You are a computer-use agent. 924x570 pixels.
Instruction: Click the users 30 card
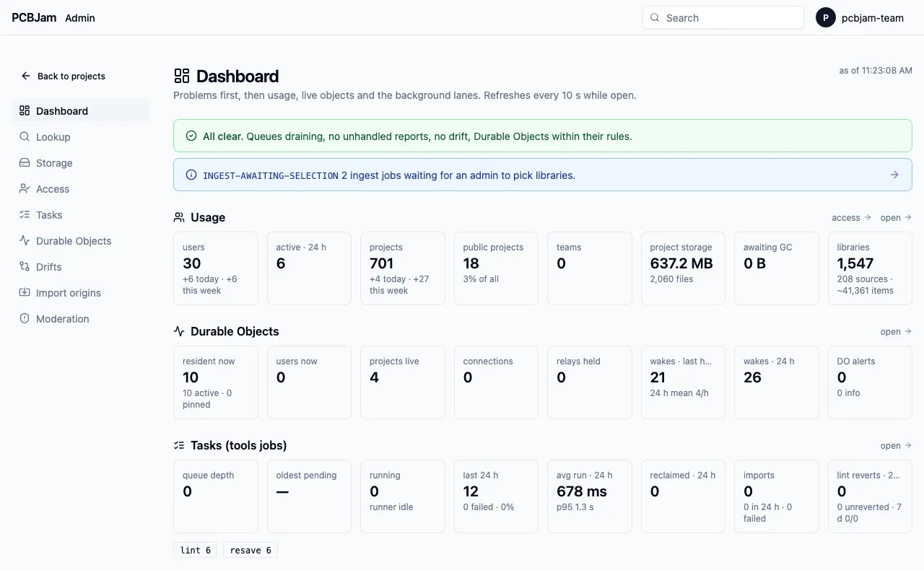pos(216,268)
